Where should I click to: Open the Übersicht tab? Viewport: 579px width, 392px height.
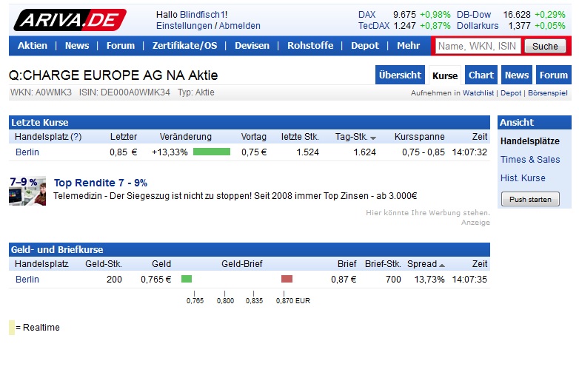[400, 75]
